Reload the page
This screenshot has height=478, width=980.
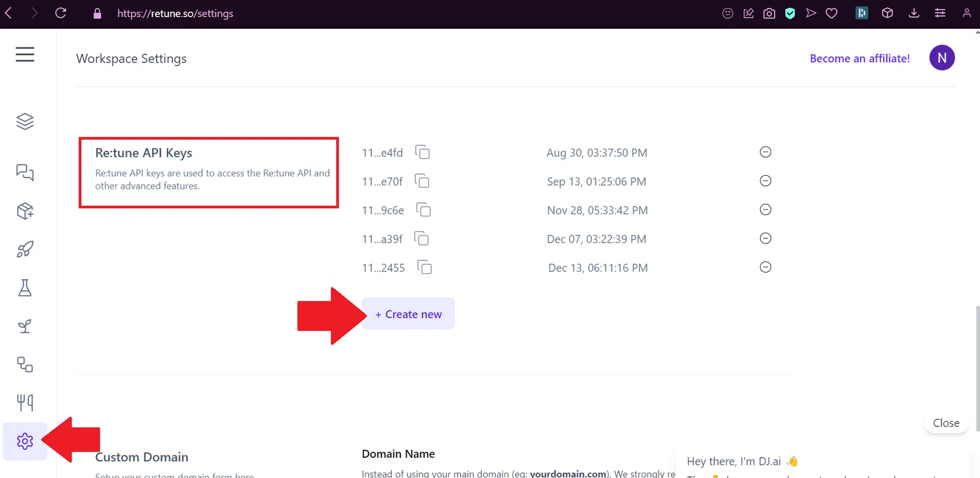[x=61, y=13]
